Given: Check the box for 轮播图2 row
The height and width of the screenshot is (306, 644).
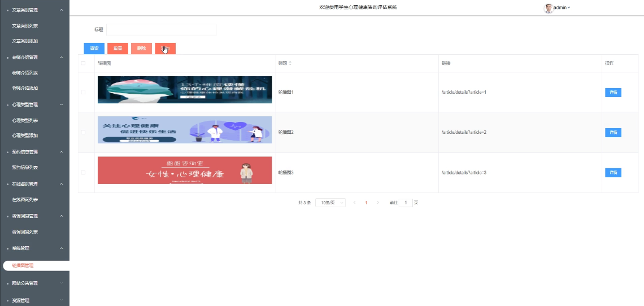Looking at the screenshot, I should click(x=84, y=132).
